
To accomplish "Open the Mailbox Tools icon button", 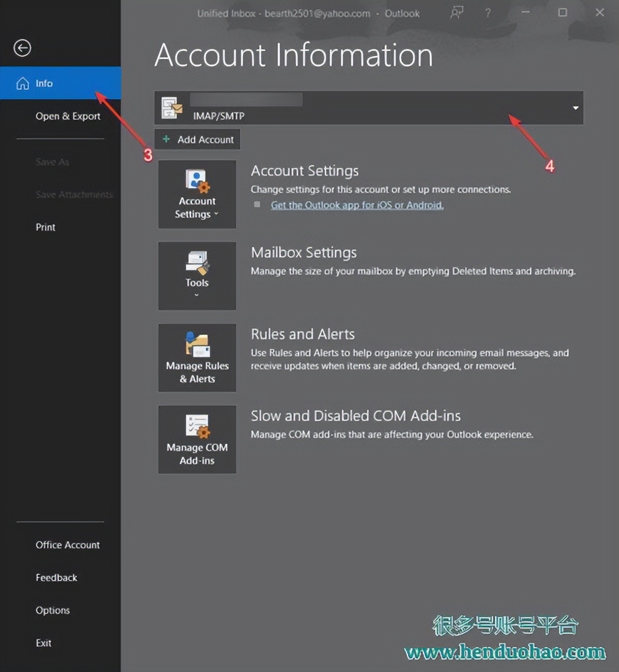I will click(x=197, y=262).
